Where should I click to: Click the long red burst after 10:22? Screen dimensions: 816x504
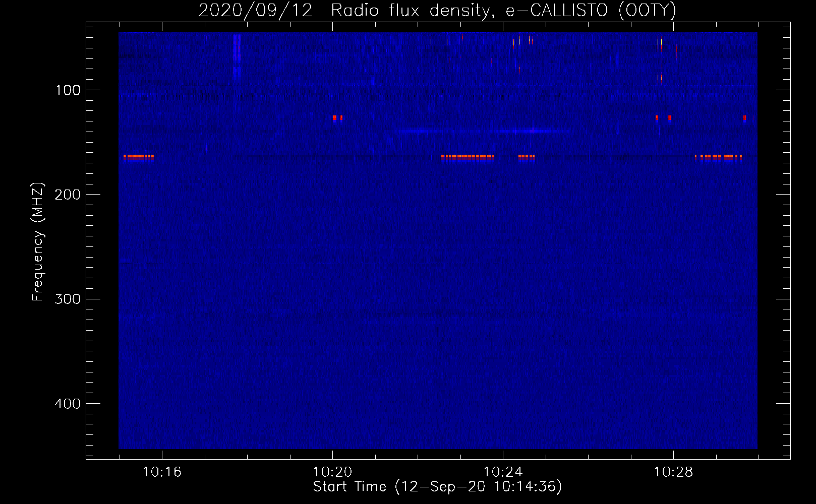[x=468, y=157]
